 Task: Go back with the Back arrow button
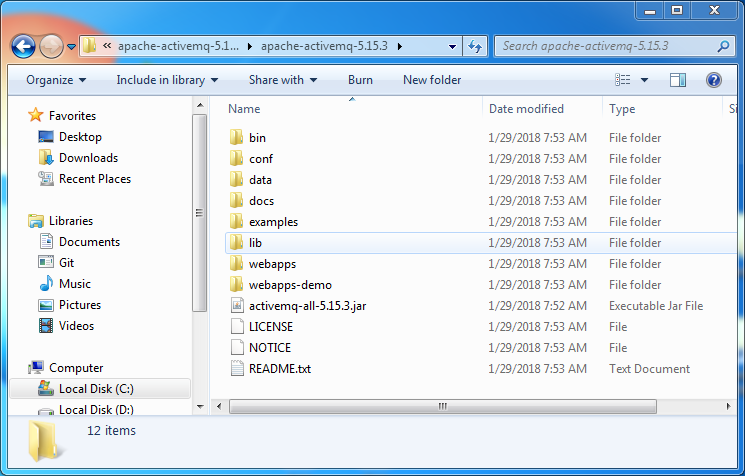click(x=23, y=46)
